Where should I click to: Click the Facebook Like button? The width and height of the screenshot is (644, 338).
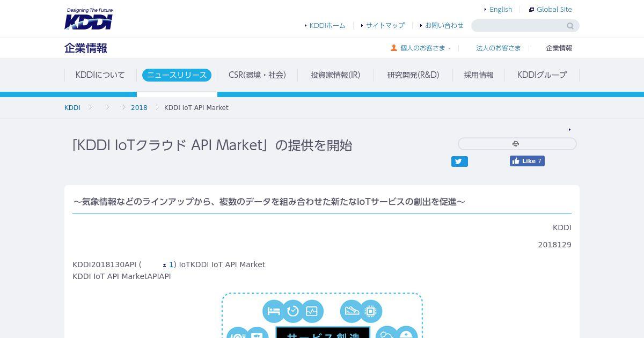[527, 161]
